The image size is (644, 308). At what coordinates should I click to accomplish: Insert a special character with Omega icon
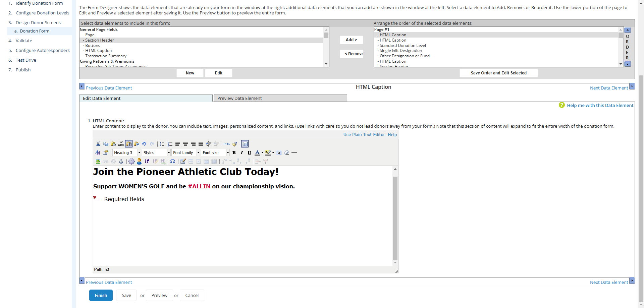172,161
